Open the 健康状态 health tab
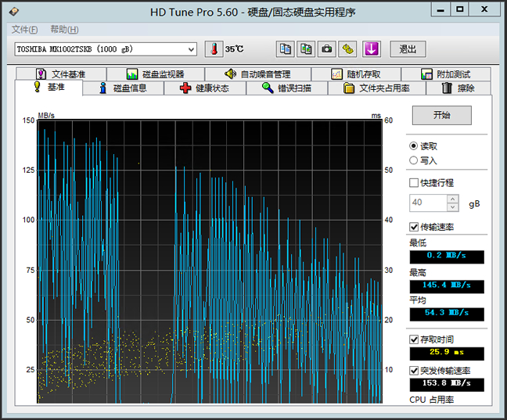The image size is (507, 420). coord(204,88)
